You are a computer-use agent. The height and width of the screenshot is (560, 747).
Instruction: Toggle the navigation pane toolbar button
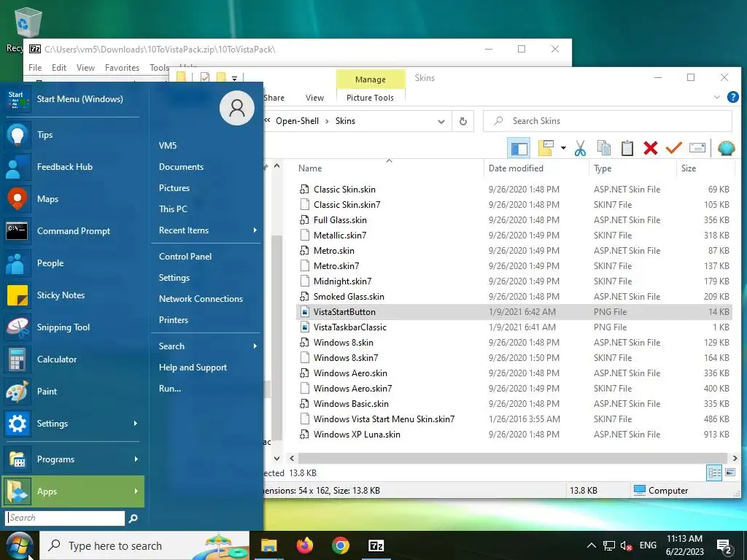pyautogui.click(x=519, y=149)
